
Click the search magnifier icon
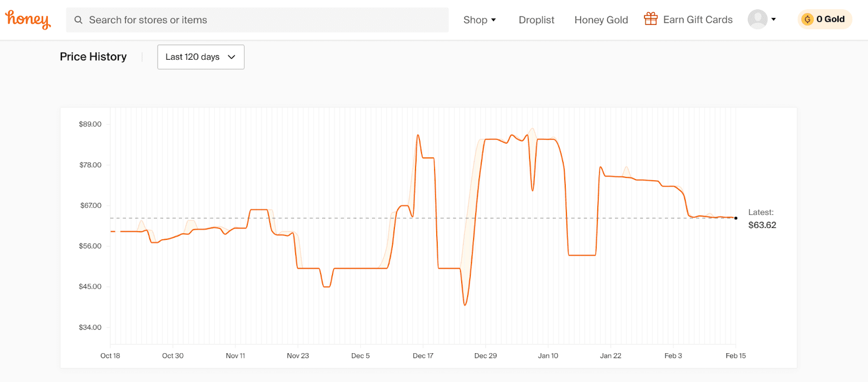[79, 20]
